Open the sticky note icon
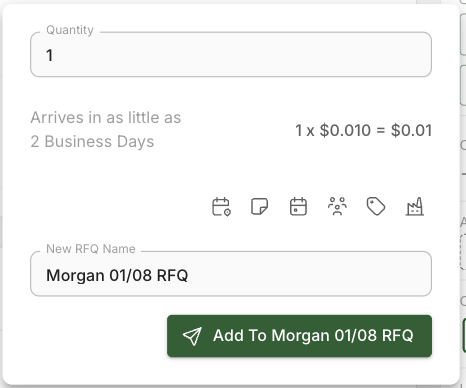 259,207
